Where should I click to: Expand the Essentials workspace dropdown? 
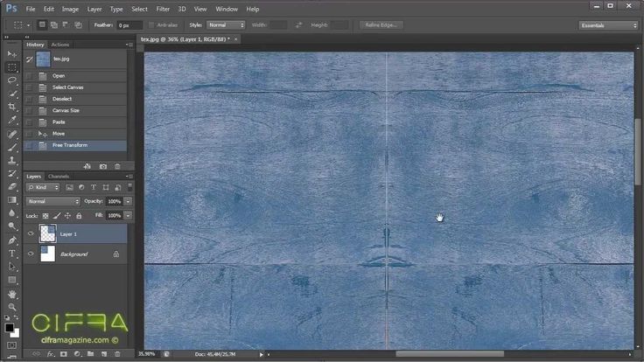click(x=609, y=25)
